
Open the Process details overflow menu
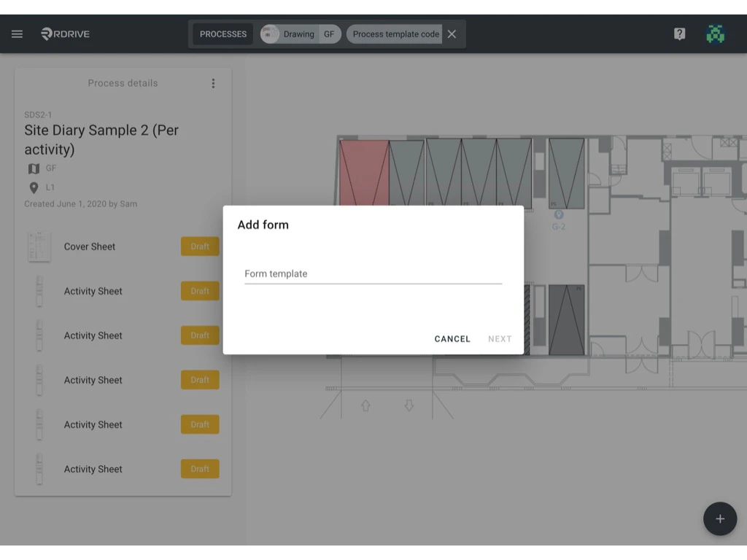[213, 83]
